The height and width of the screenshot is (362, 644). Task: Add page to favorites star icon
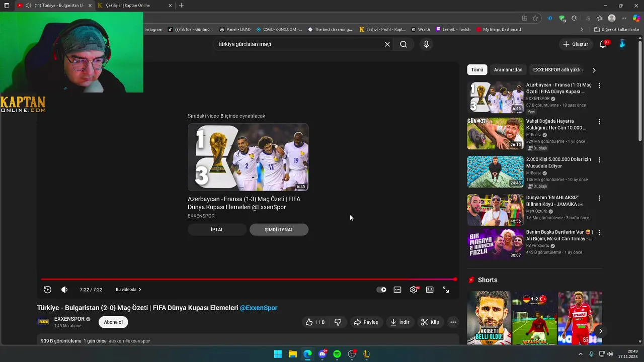point(535,18)
